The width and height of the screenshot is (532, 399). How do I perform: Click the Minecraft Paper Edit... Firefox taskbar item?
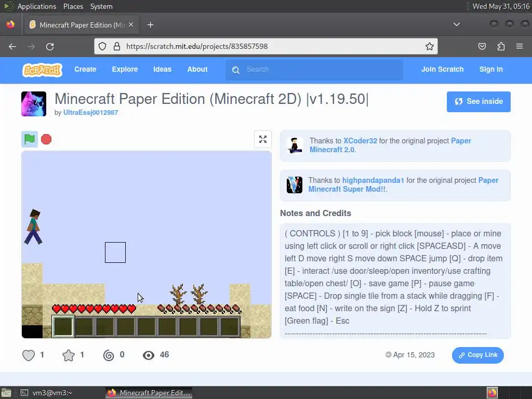pyautogui.click(x=149, y=393)
